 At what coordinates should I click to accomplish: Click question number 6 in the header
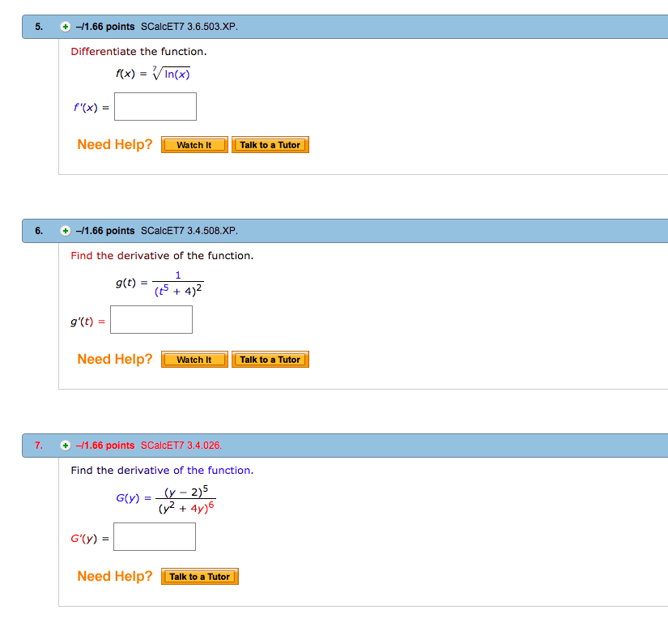(x=39, y=231)
